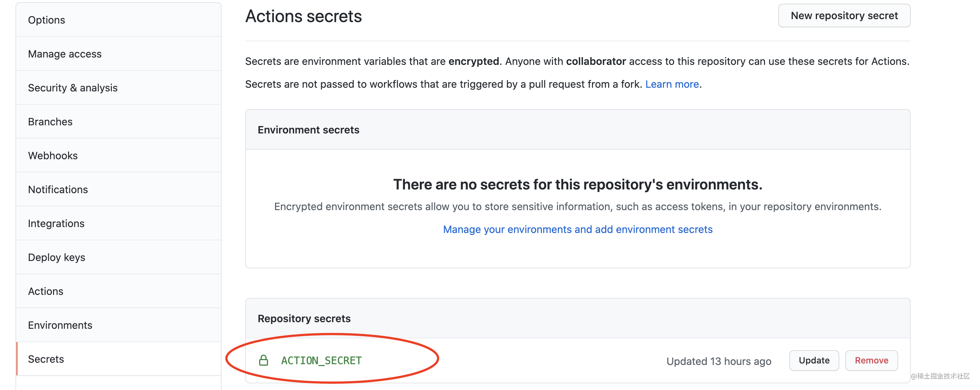Open the Options settings page
Viewport: 980px width, 390px height.
119,20
